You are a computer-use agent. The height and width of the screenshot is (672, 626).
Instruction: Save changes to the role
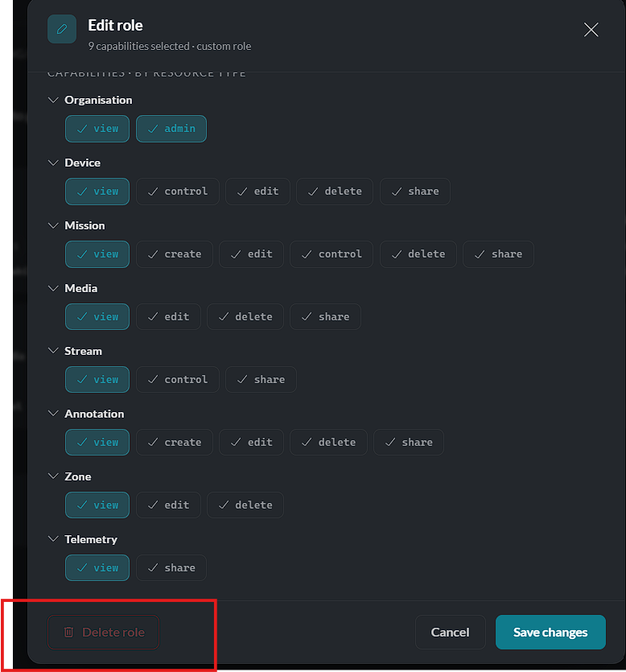(x=550, y=632)
